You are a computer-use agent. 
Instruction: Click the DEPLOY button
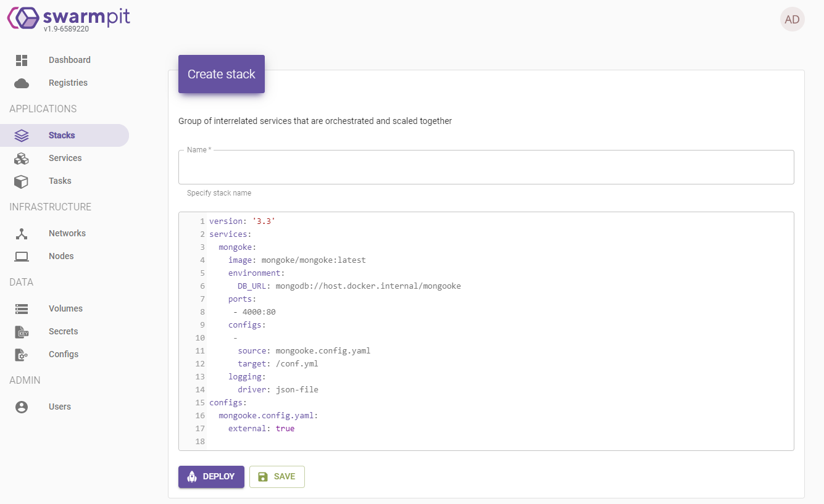[211, 476]
